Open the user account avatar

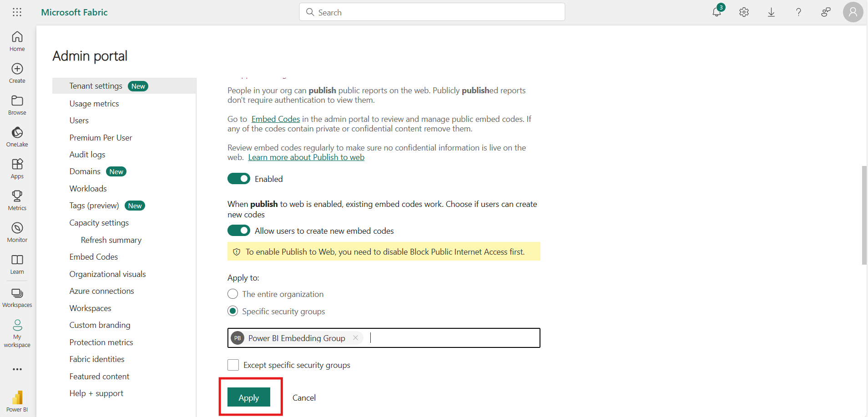[x=853, y=12]
